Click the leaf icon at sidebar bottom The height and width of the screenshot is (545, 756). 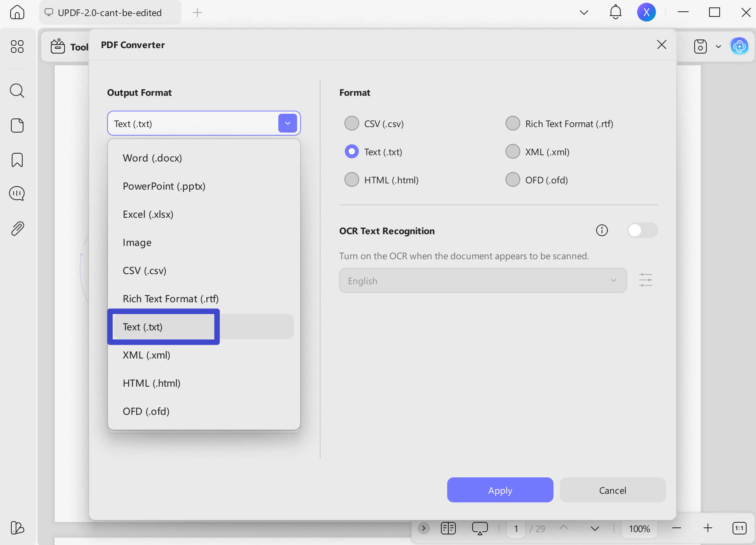[17, 528]
